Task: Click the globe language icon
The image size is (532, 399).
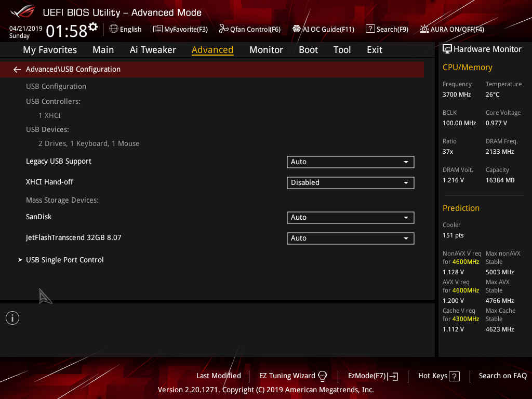Action: coord(114,29)
